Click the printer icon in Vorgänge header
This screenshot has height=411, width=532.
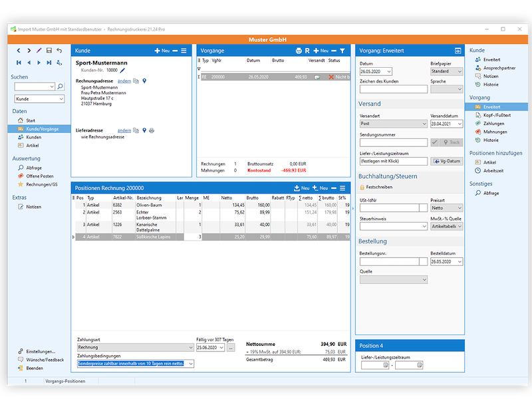[299, 51]
